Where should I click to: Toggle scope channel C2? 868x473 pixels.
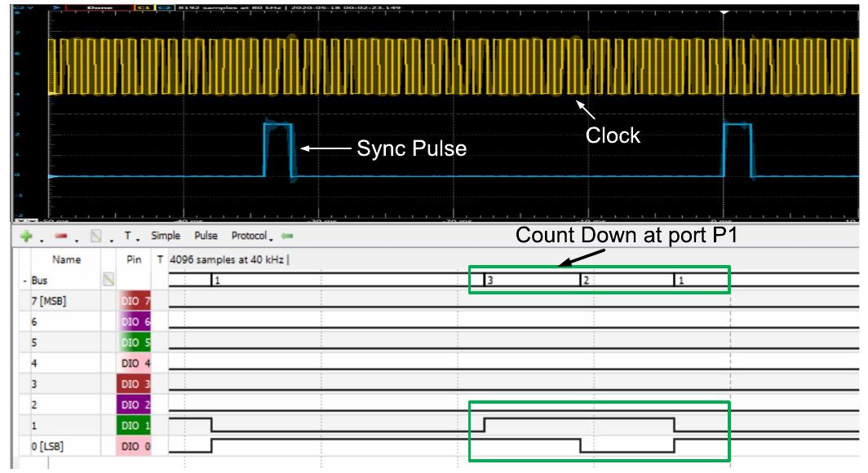coord(162,7)
